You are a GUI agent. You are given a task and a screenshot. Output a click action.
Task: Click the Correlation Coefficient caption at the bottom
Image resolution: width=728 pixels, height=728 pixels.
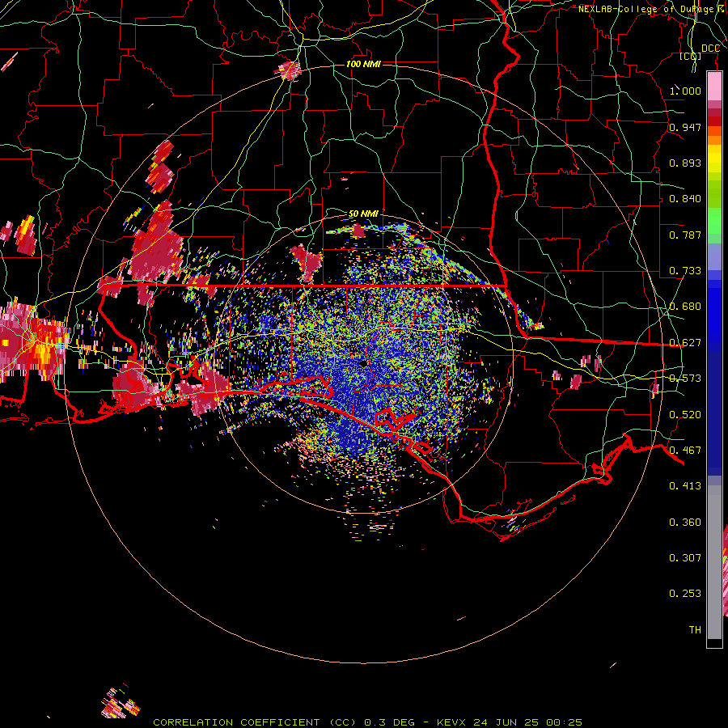coord(367,722)
